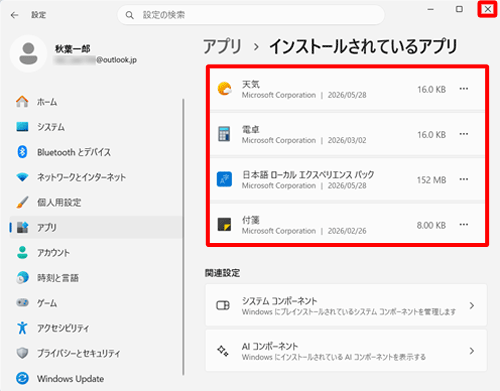Click the network Wi-Fi icon

point(22,177)
